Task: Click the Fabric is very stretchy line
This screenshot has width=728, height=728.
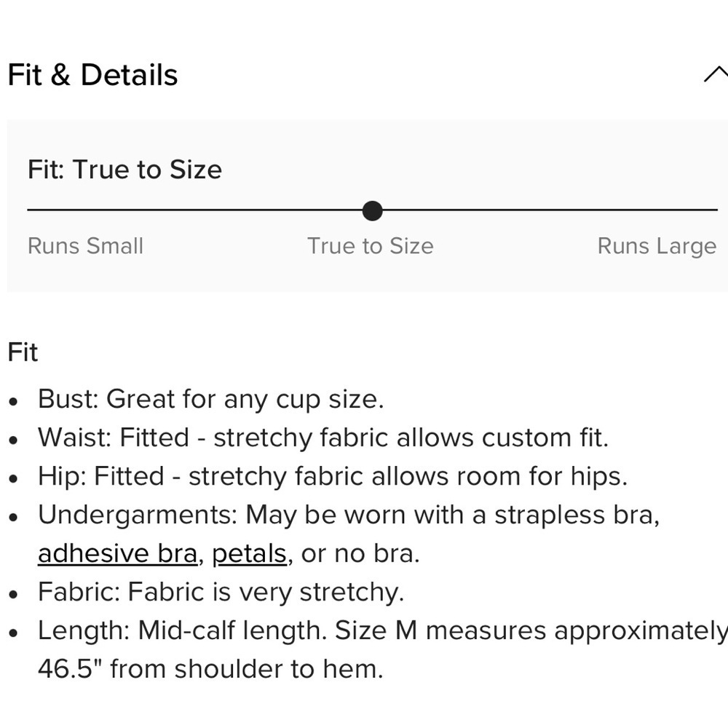Action: coord(221,592)
